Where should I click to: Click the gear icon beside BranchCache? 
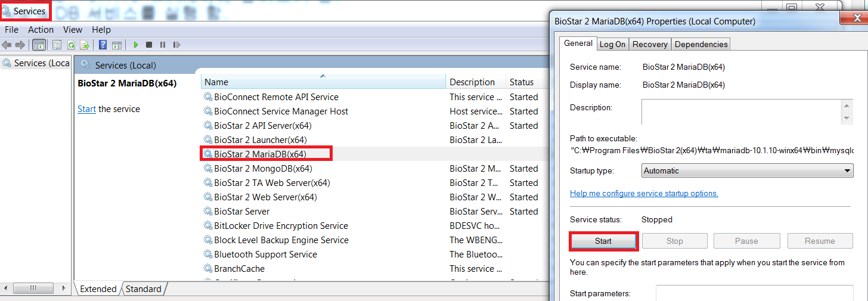click(207, 269)
